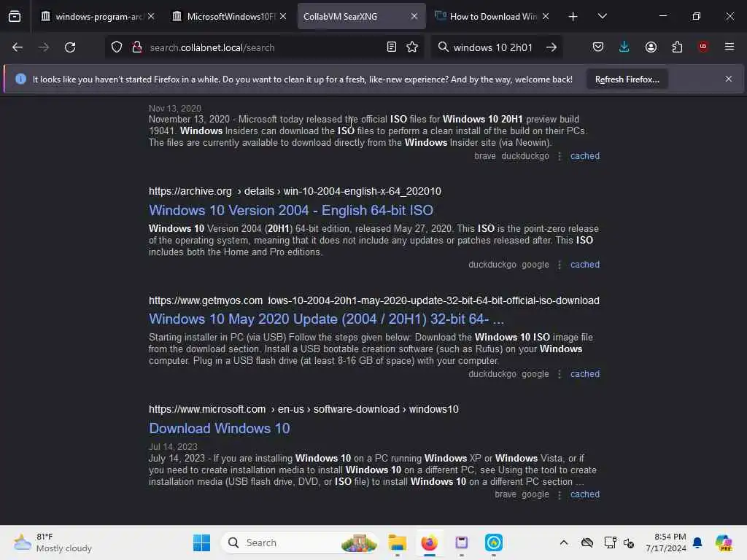Open the weather widget showing 81°F
Screen dimensions: 747x560
click(53, 542)
